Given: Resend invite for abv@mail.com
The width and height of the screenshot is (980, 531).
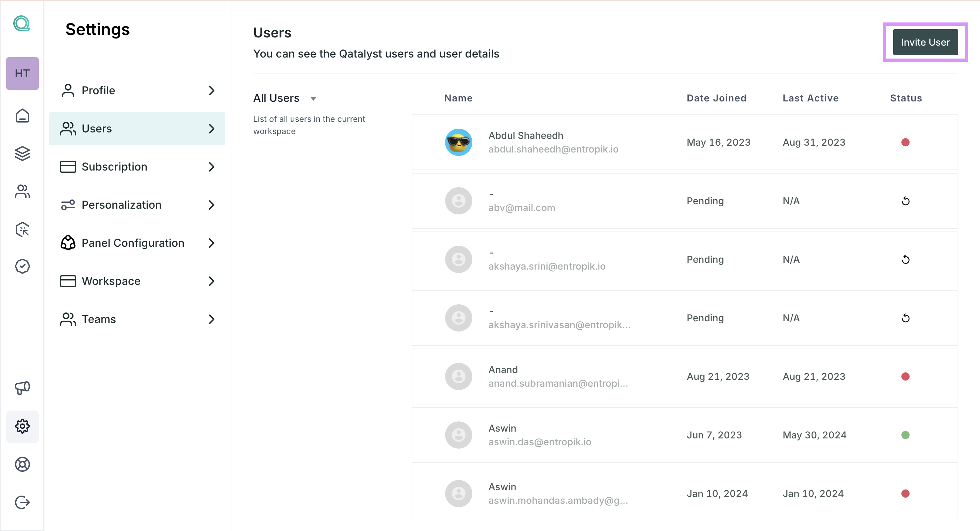Looking at the screenshot, I should (x=905, y=201).
